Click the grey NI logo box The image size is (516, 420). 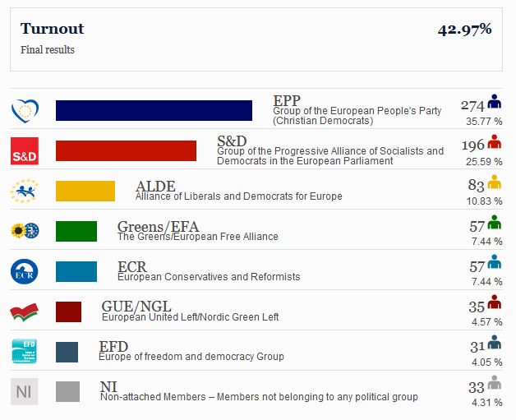coord(25,391)
